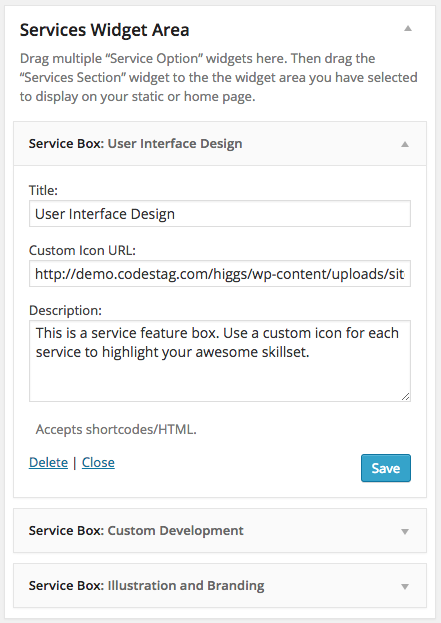
Task: Delete the User Interface Design widget
Action: pos(48,462)
